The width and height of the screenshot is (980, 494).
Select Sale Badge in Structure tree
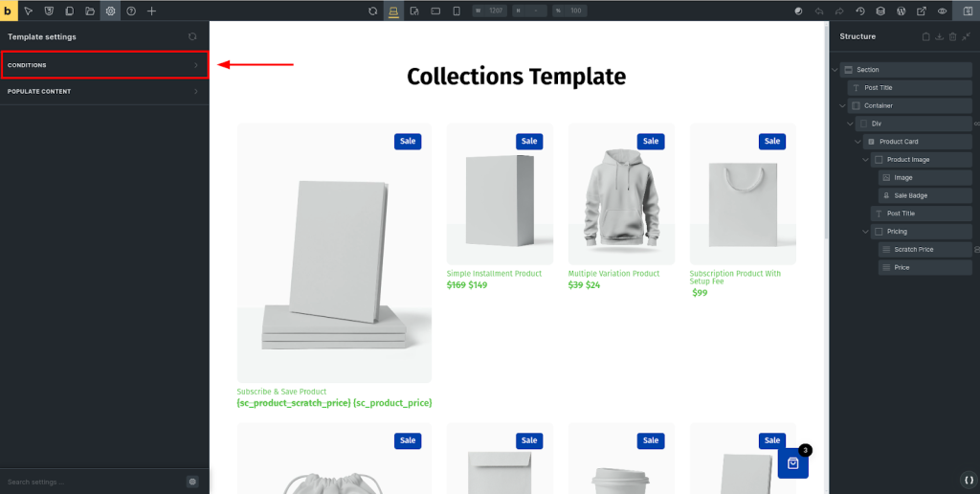click(x=910, y=195)
